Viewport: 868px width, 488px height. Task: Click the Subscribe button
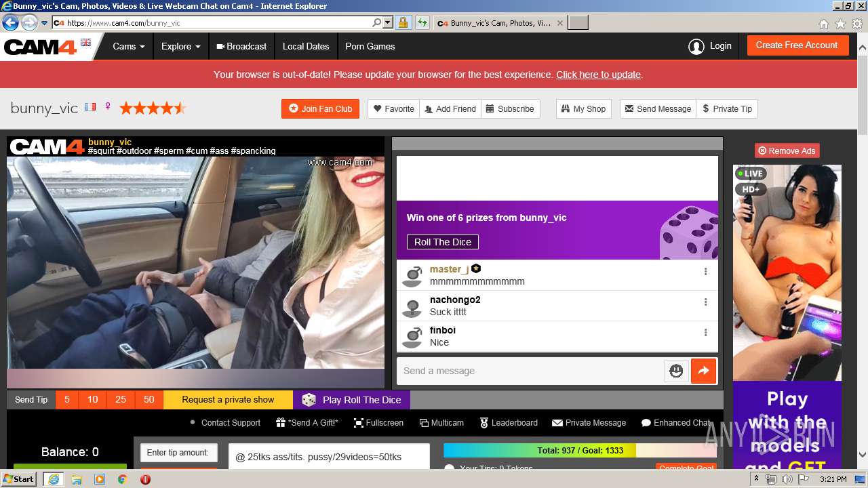pos(511,108)
